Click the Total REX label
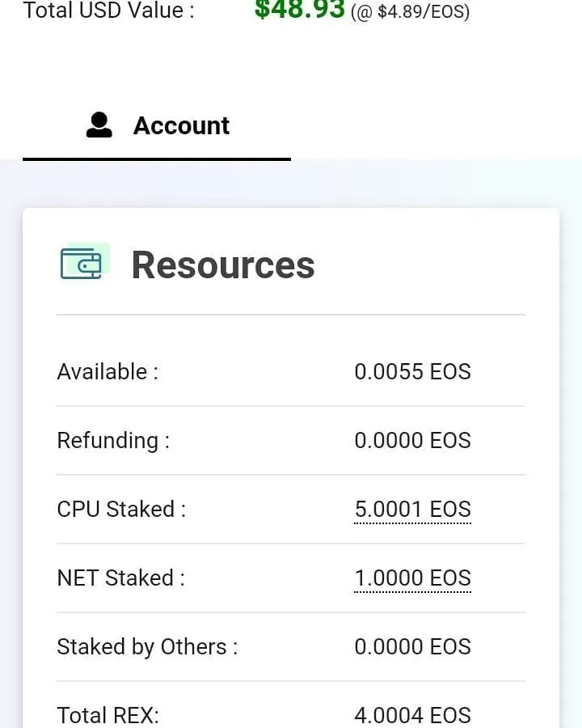The height and width of the screenshot is (728, 582). pyautogui.click(x=108, y=716)
